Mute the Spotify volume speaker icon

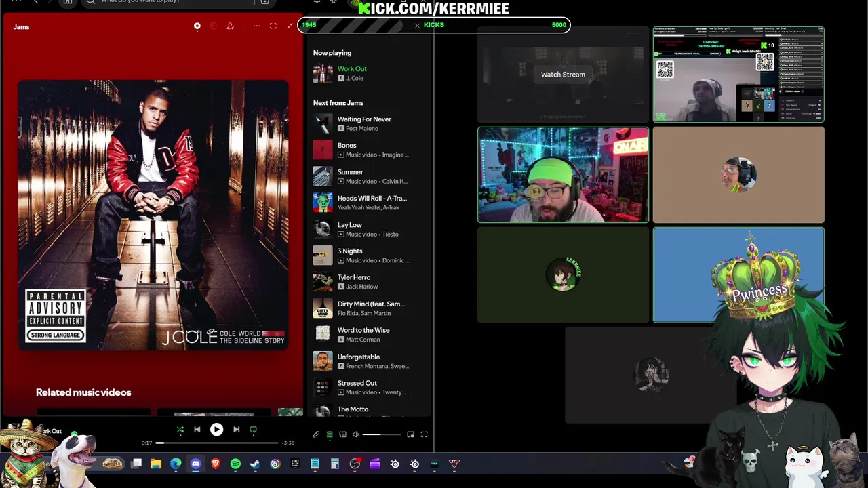(x=355, y=434)
